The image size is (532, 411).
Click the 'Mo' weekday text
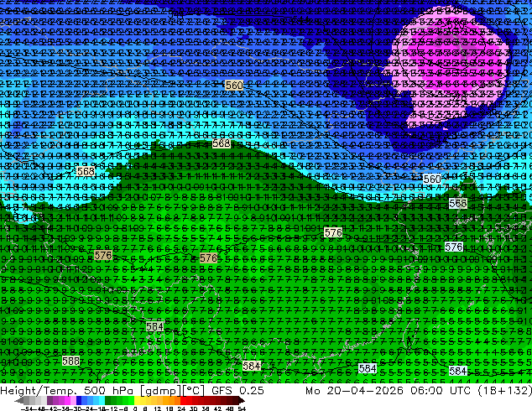point(312,390)
